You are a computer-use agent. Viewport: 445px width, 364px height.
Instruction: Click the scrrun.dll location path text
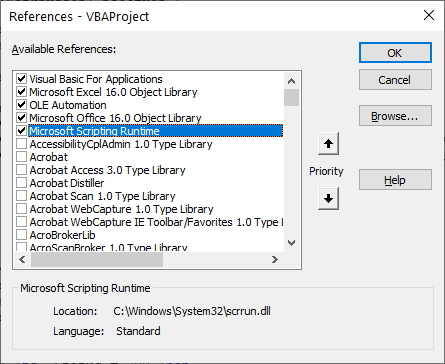(192, 311)
